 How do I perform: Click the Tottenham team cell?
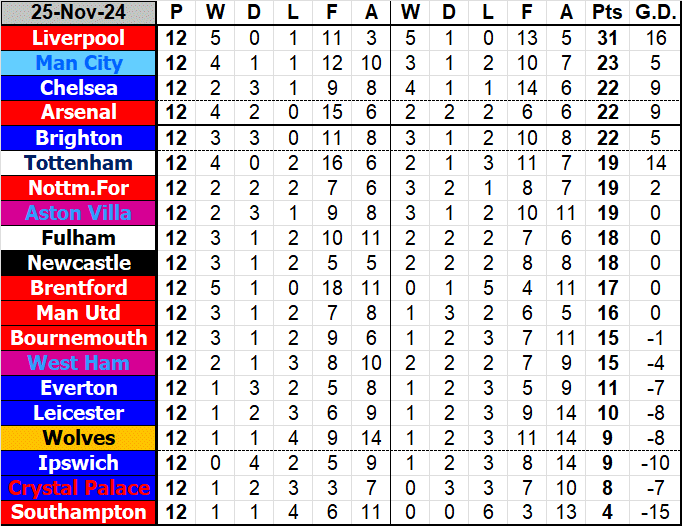(x=79, y=163)
